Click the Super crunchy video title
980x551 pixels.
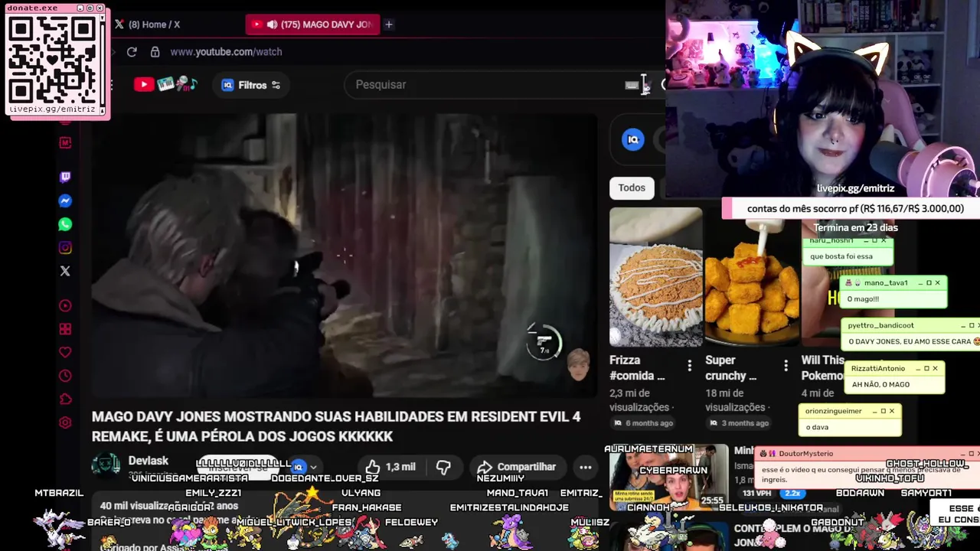[x=731, y=367]
